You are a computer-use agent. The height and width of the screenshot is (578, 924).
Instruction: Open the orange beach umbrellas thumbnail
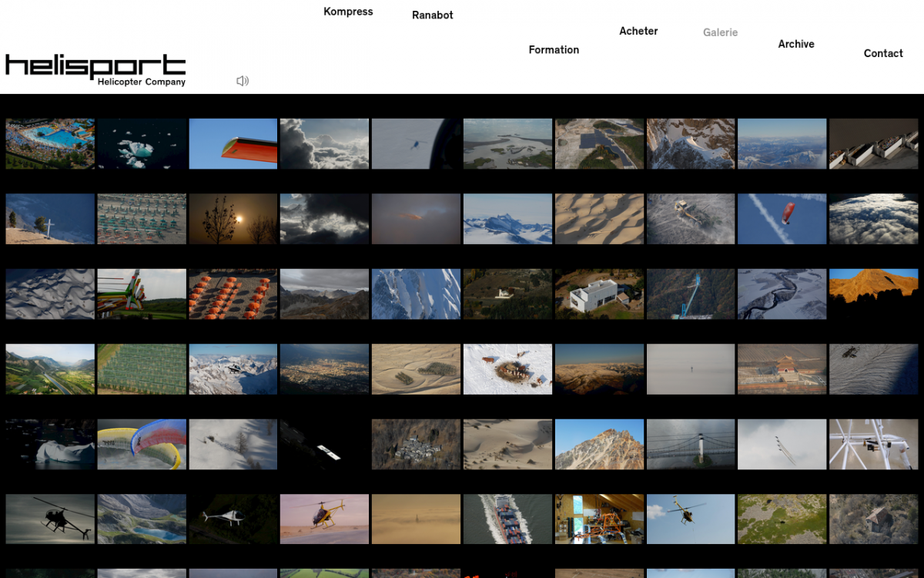[233, 294]
